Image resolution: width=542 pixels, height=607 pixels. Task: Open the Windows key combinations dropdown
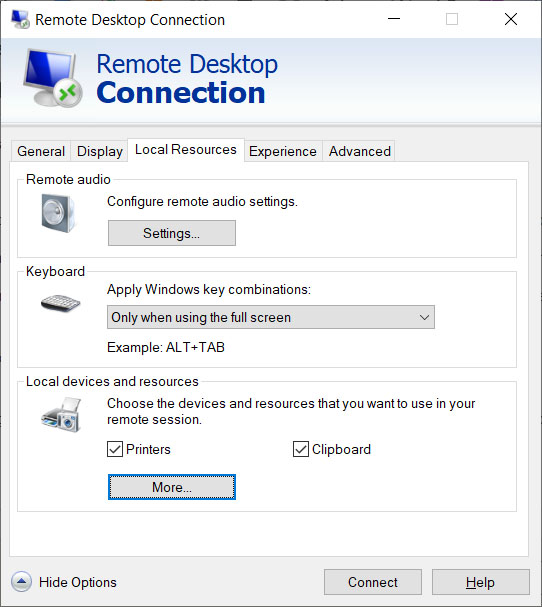click(x=271, y=317)
